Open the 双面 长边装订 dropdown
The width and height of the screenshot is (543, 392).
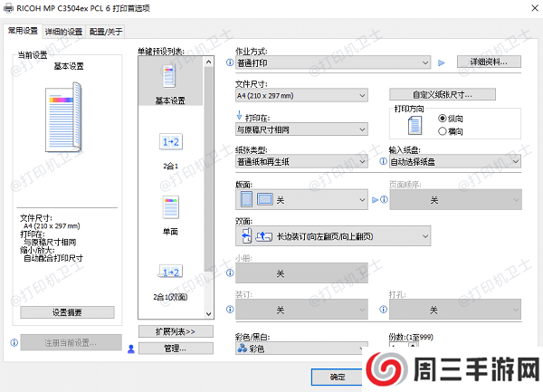(x=333, y=236)
